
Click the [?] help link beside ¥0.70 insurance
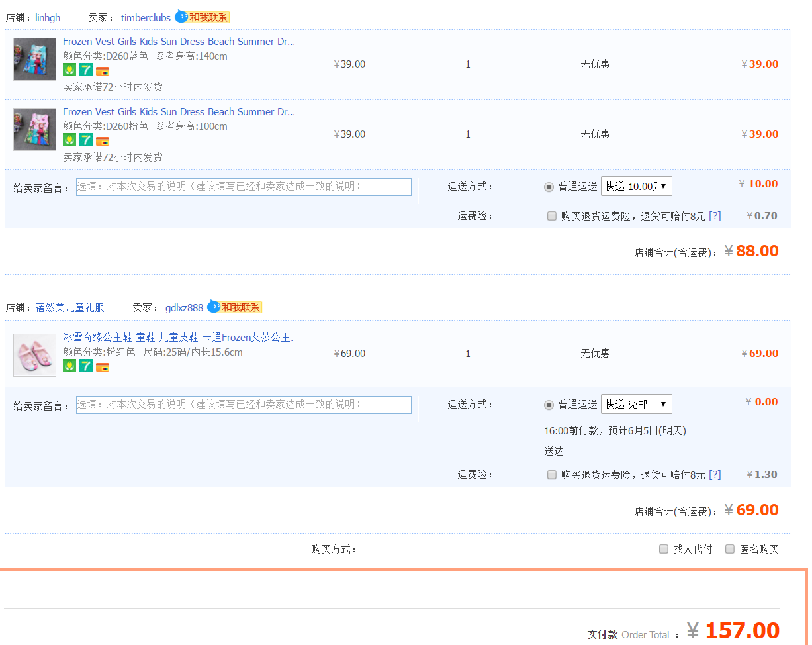715,216
